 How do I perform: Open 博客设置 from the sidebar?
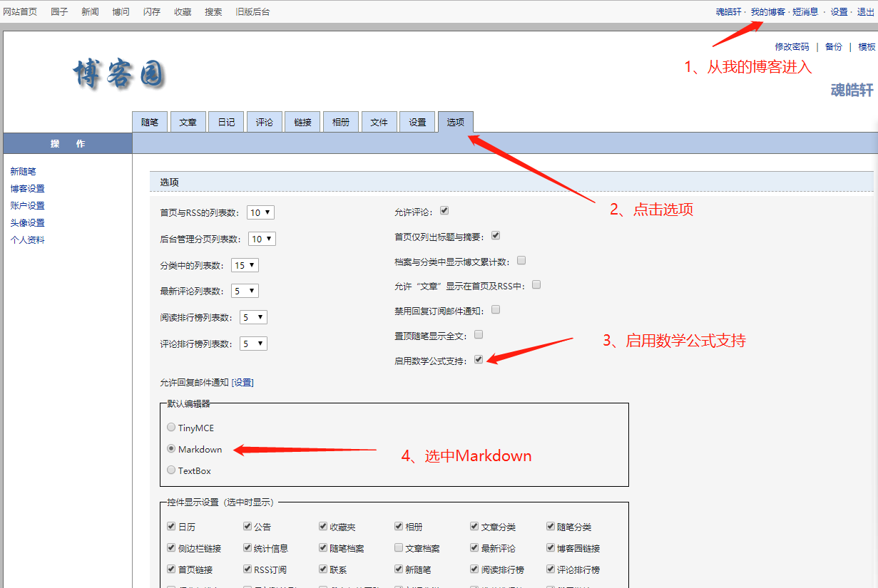point(27,188)
